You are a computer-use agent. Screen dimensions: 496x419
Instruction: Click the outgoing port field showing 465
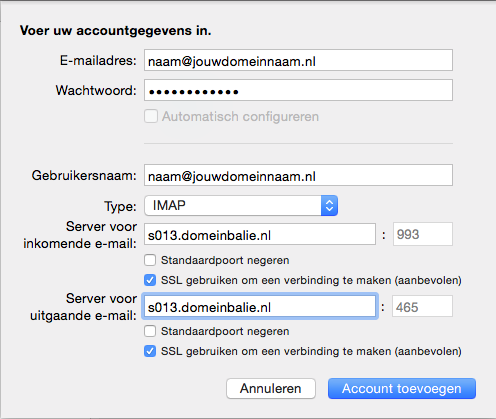[x=422, y=306]
